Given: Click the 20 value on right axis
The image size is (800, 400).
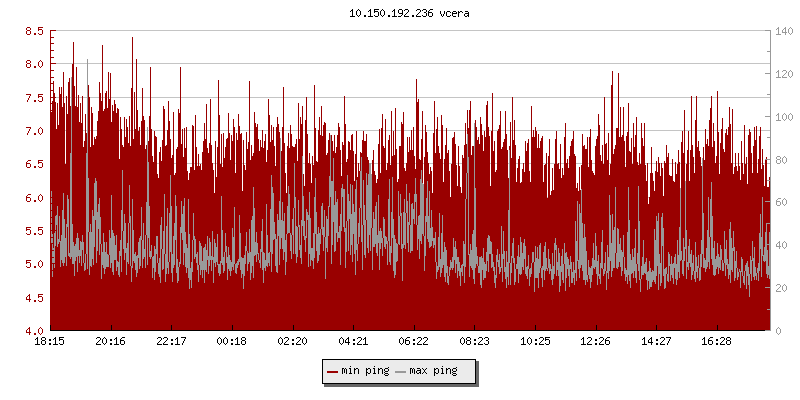Looking at the screenshot, I should (x=781, y=288).
